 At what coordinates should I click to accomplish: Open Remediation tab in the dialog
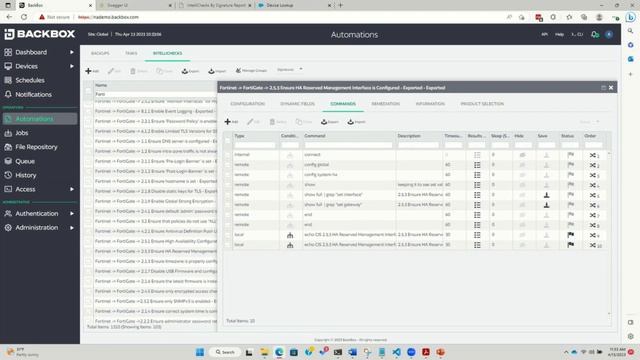point(386,104)
